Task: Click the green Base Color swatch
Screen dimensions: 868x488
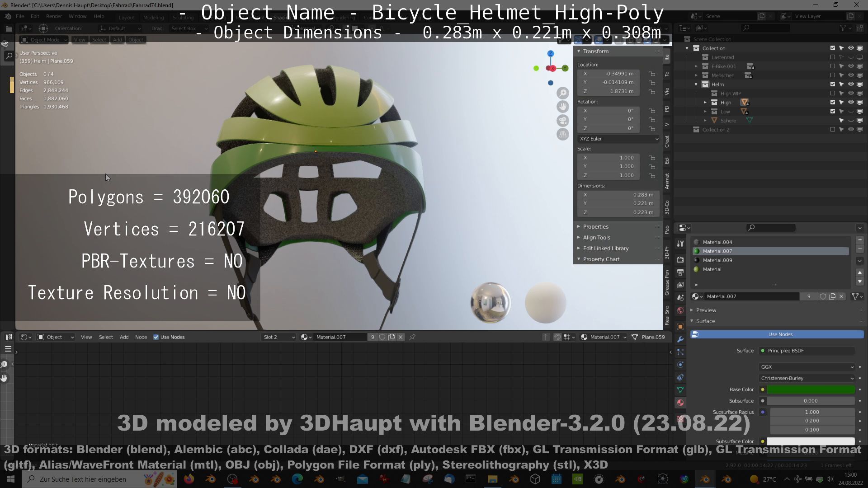Action: point(811,389)
